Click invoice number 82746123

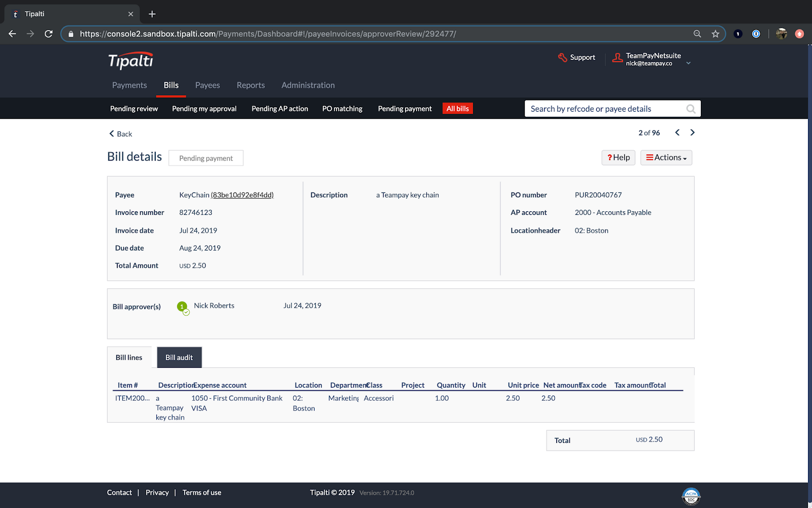point(196,212)
